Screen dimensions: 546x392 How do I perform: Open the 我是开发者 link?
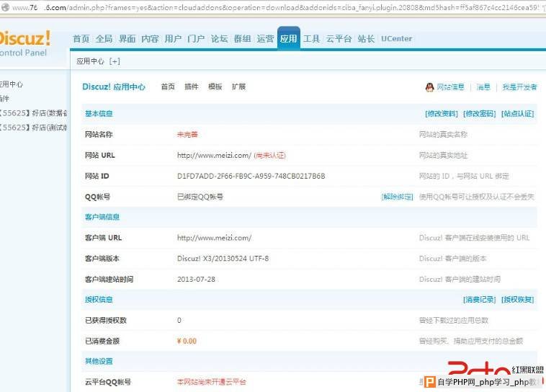[x=519, y=87]
